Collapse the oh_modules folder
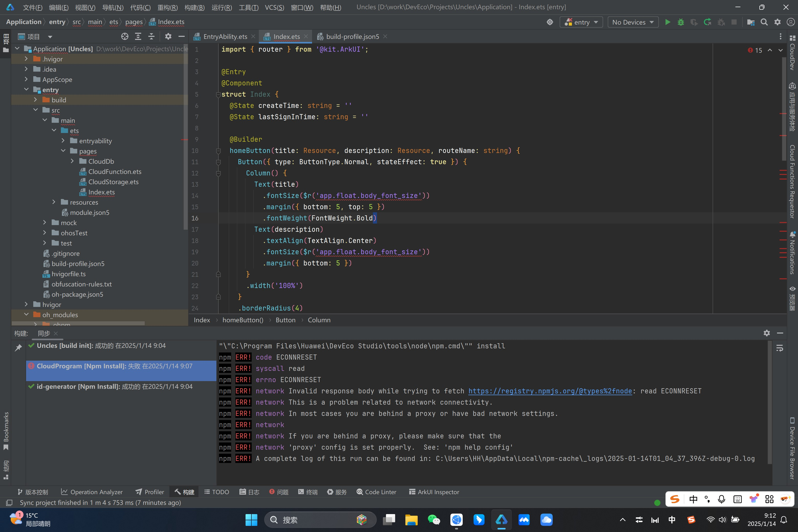The height and width of the screenshot is (532, 798). [x=26, y=315]
